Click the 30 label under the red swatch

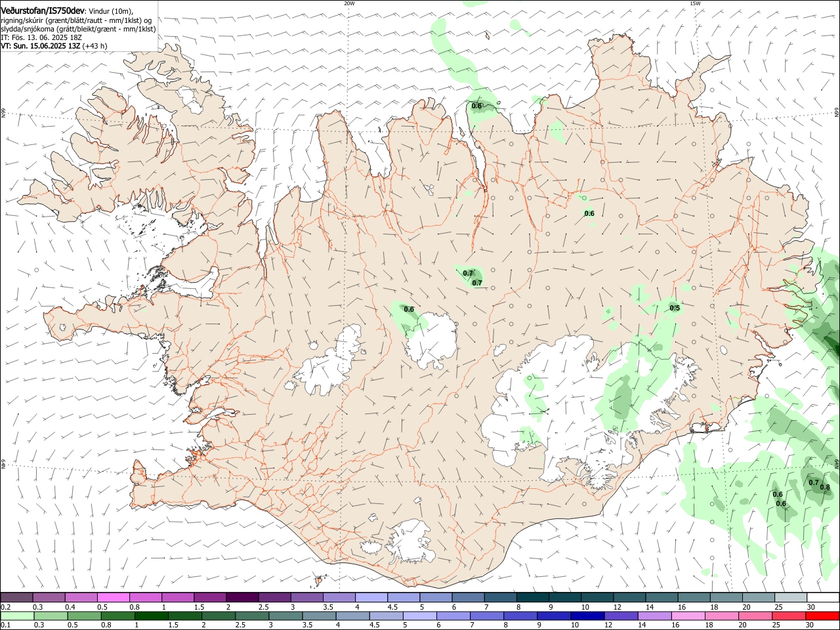(x=809, y=625)
